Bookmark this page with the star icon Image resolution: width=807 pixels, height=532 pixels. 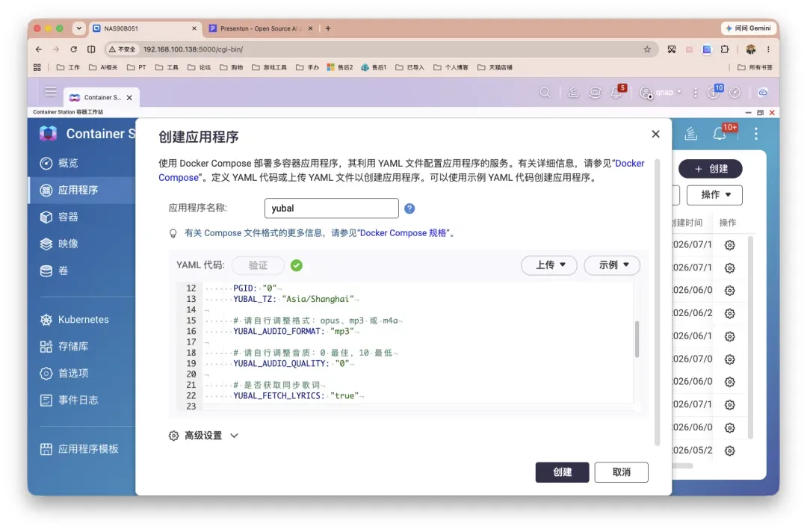[647, 49]
